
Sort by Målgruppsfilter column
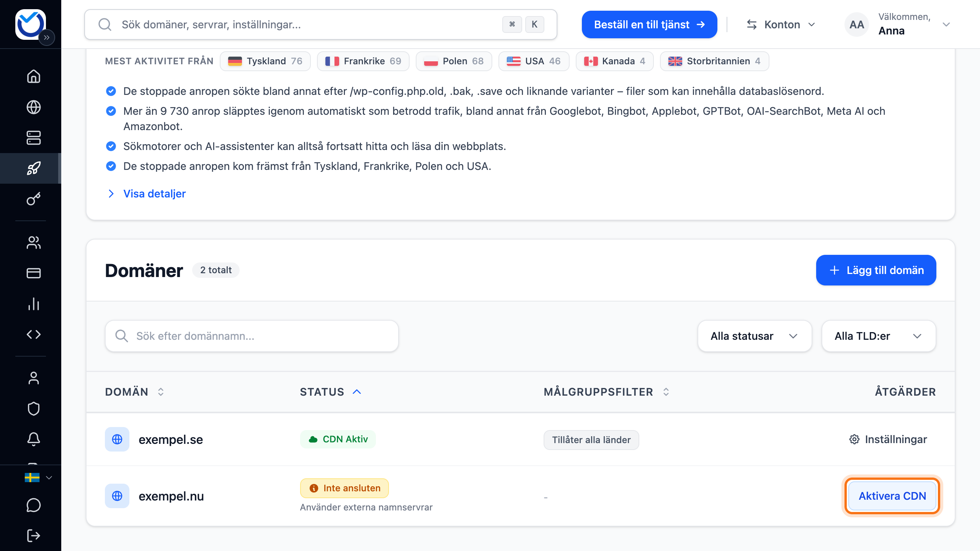point(607,392)
